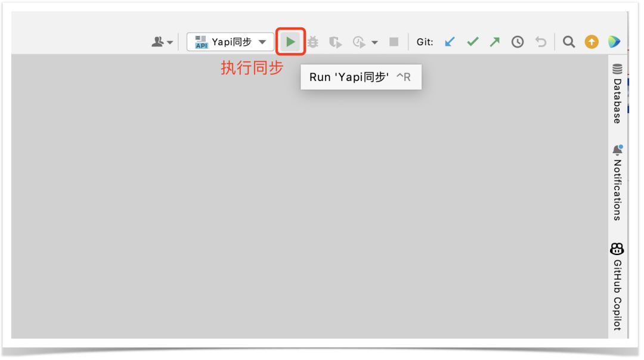Open the Notifications tool window
The height and width of the screenshot is (360, 644).
click(x=617, y=182)
